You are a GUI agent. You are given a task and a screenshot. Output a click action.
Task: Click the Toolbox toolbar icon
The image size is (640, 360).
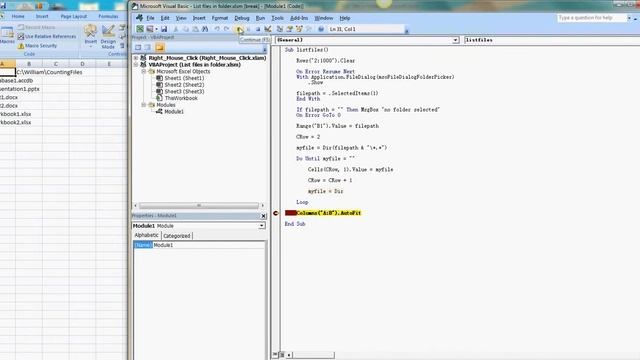309,29
